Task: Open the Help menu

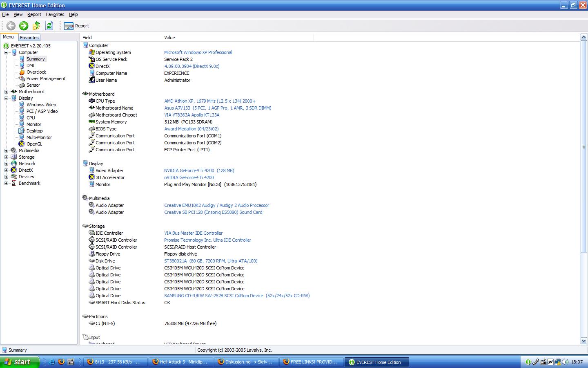Action: [73, 14]
